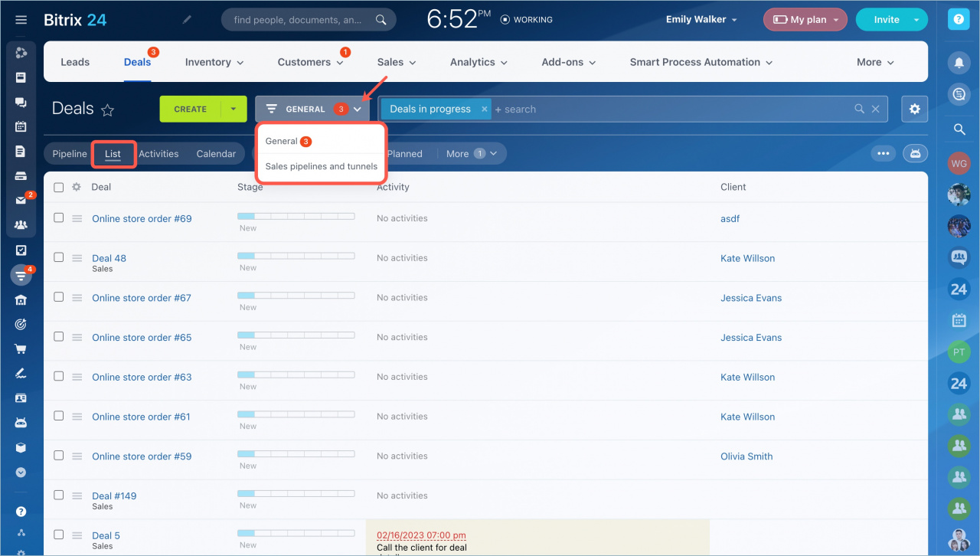Click the stage bar of Deal 48

[296, 256]
